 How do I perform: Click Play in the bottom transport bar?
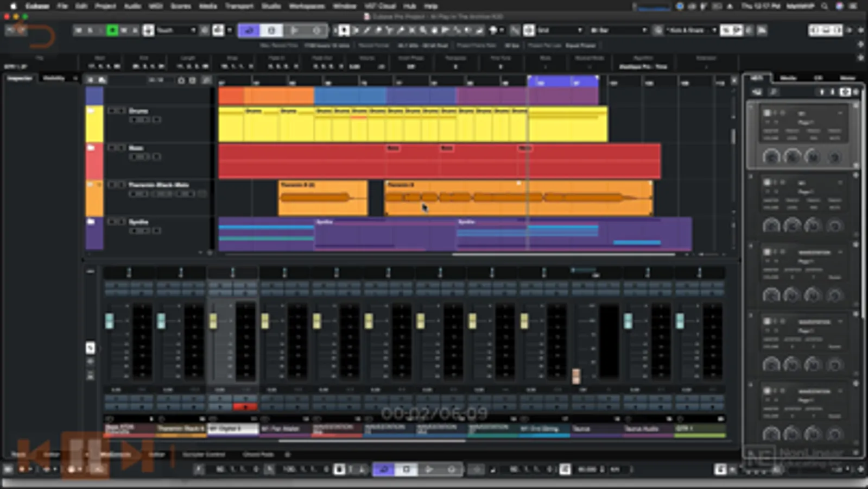[x=429, y=469]
